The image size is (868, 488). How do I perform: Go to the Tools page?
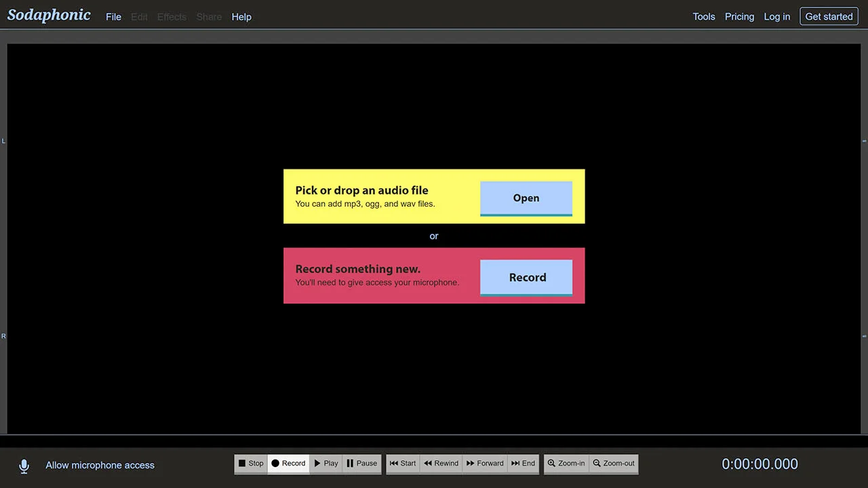704,17
